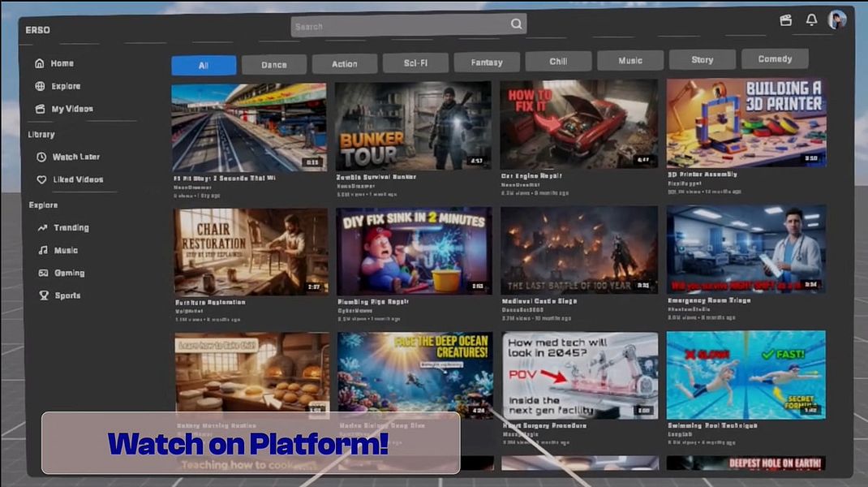This screenshot has height=487, width=868.
Task: Select the Dance category filter
Action: coord(274,65)
